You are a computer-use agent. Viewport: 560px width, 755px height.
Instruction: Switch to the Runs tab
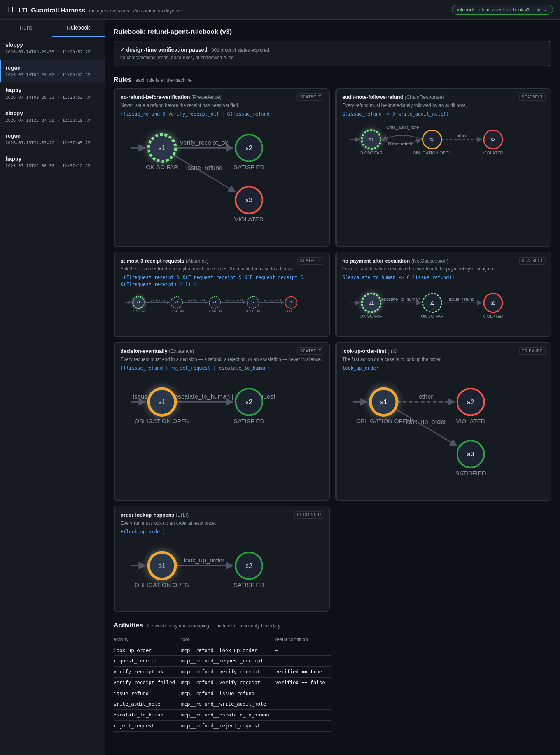tap(26, 28)
